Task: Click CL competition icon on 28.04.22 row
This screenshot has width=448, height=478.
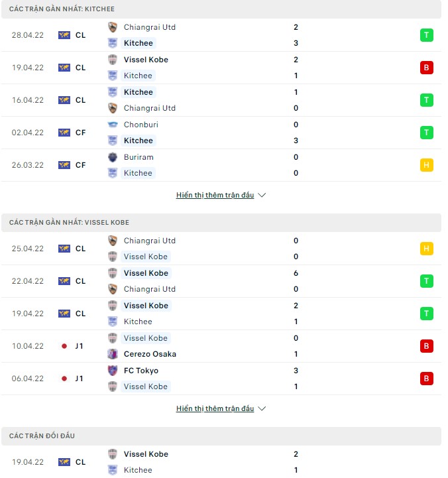Action: (x=64, y=35)
